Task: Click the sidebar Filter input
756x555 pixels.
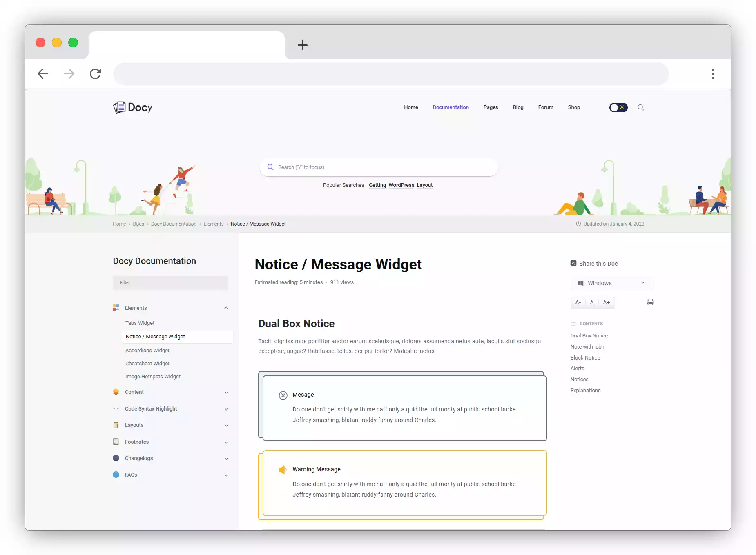Action: [170, 282]
